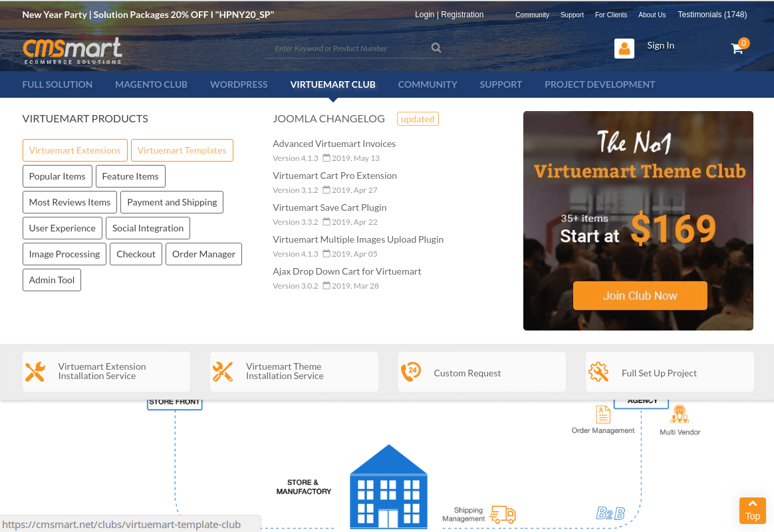Image resolution: width=774 pixels, height=532 pixels.
Task: Open Virtuemart Theme Installation Service card
Action: pyautogui.click(x=294, y=372)
